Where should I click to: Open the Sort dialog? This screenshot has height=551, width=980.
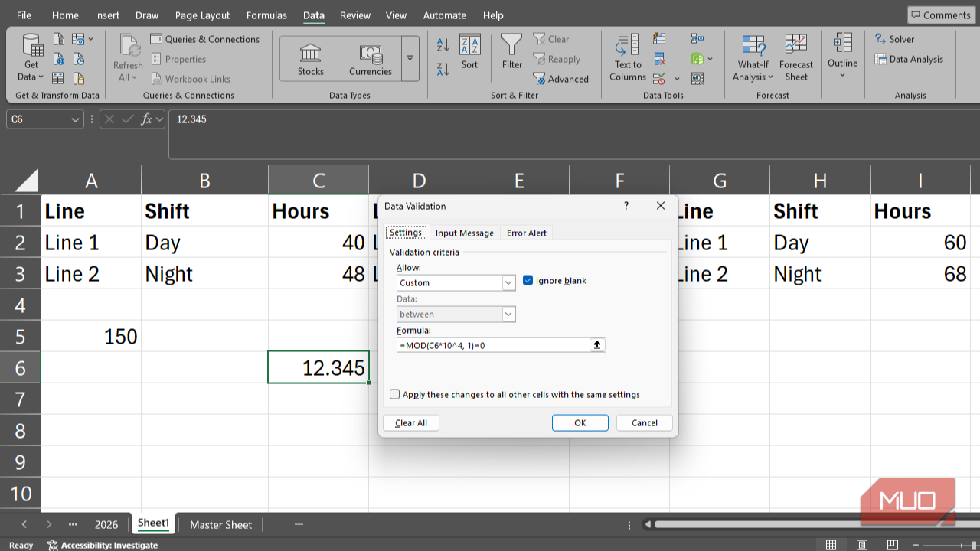tap(469, 52)
